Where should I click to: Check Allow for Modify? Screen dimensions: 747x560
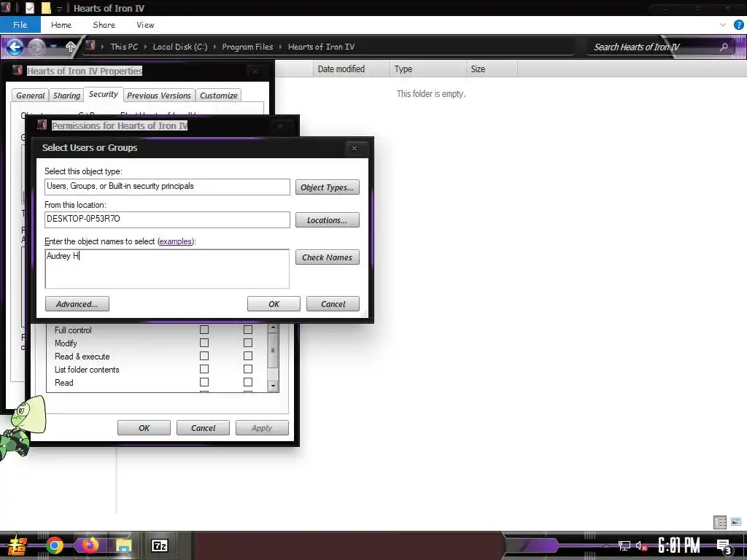click(x=204, y=343)
